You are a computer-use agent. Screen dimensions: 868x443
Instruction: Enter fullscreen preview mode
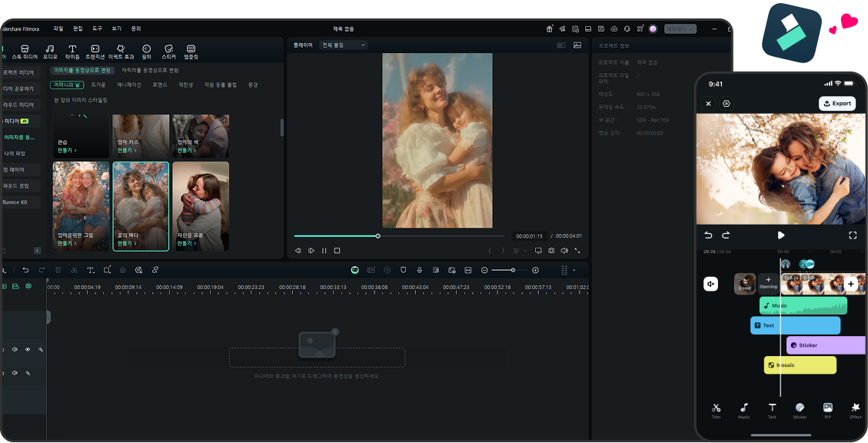coord(577,251)
